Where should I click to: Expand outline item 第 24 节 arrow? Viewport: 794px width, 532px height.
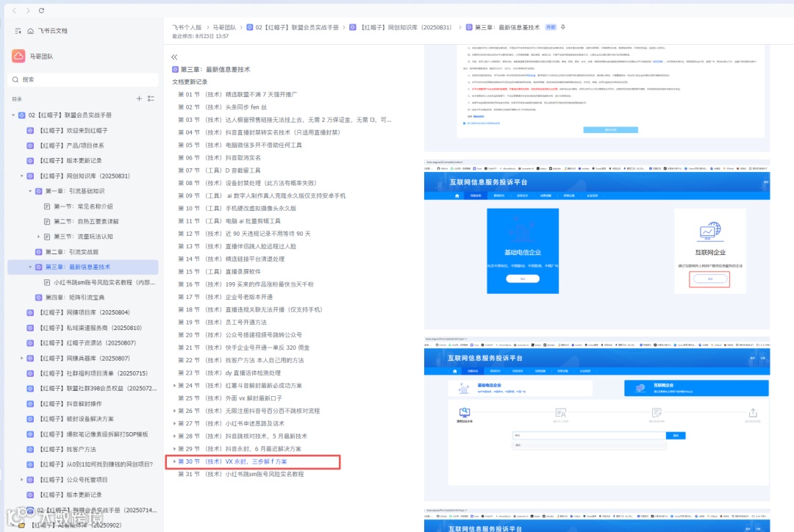coord(175,386)
